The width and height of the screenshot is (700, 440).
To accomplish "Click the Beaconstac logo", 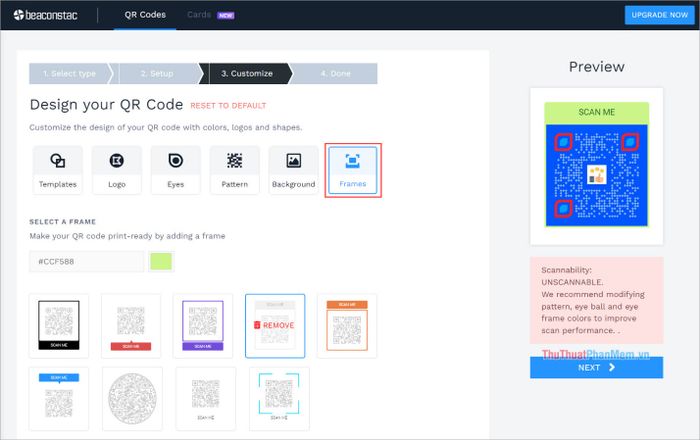I will pos(45,15).
